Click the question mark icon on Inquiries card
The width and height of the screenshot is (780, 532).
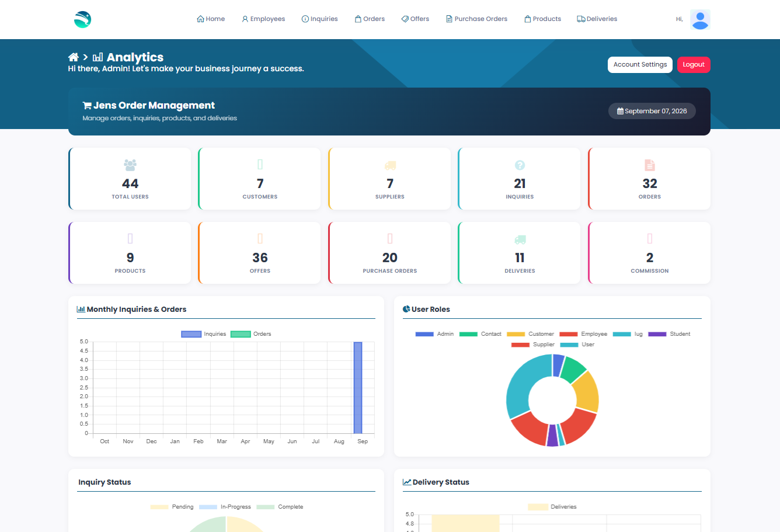(x=520, y=165)
